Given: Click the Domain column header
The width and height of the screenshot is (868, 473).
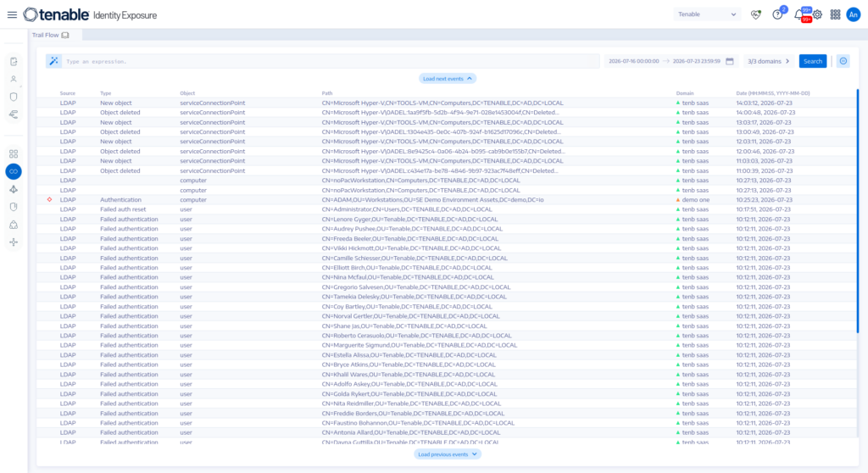Looking at the screenshot, I should click(685, 93).
